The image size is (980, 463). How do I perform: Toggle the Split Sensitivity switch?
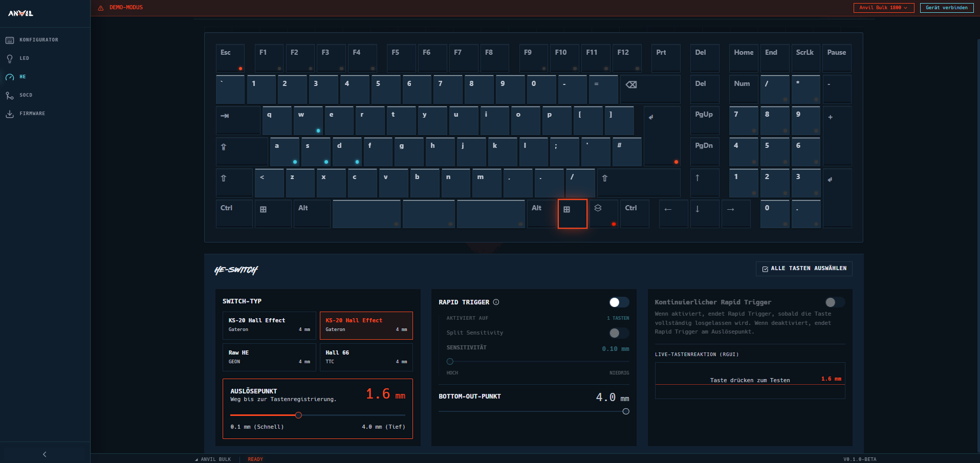[x=619, y=333]
